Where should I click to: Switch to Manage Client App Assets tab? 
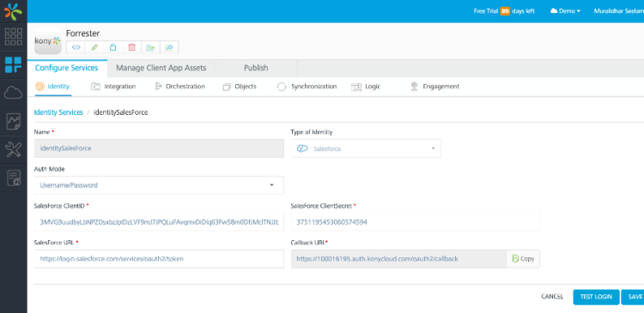point(161,68)
